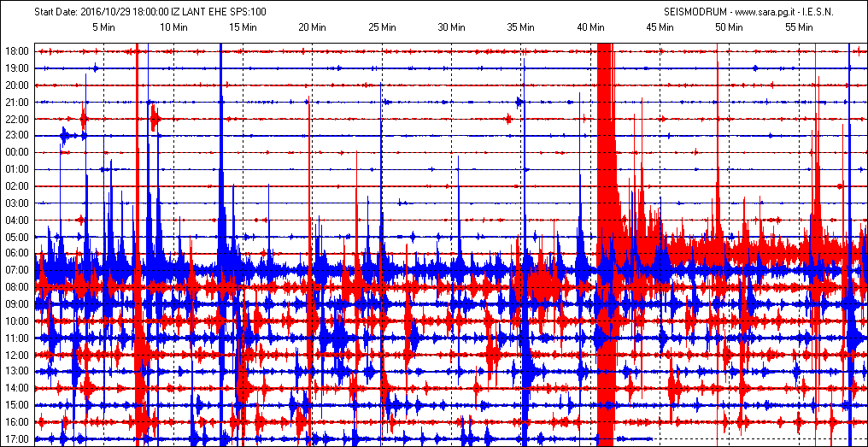This screenshot has width=868, height=447.
Task: Click the 04:00 hour row label
Action: [16, 221]
